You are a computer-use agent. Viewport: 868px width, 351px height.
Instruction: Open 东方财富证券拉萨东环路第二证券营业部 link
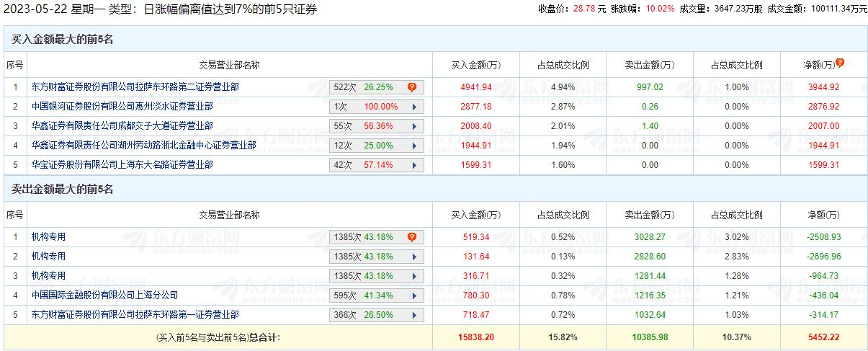(x=135, y=87)
